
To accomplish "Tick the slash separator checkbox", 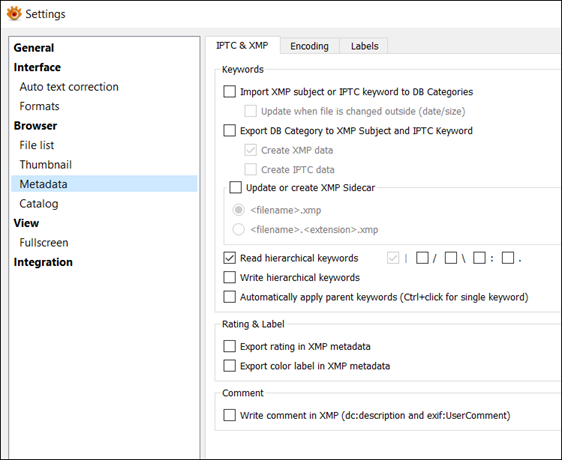I will 422,258.
